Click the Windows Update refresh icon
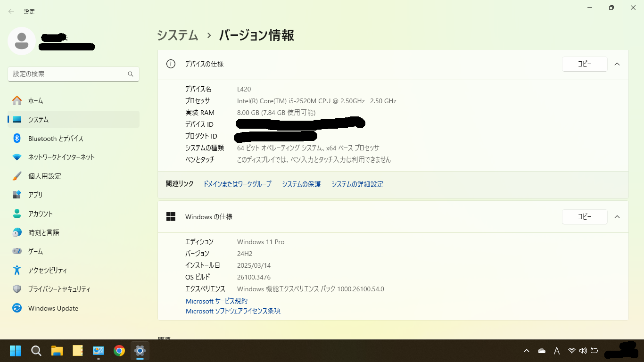Image resolution: width=644 pixels, height=362 pixels. click(x=17, y=308)
